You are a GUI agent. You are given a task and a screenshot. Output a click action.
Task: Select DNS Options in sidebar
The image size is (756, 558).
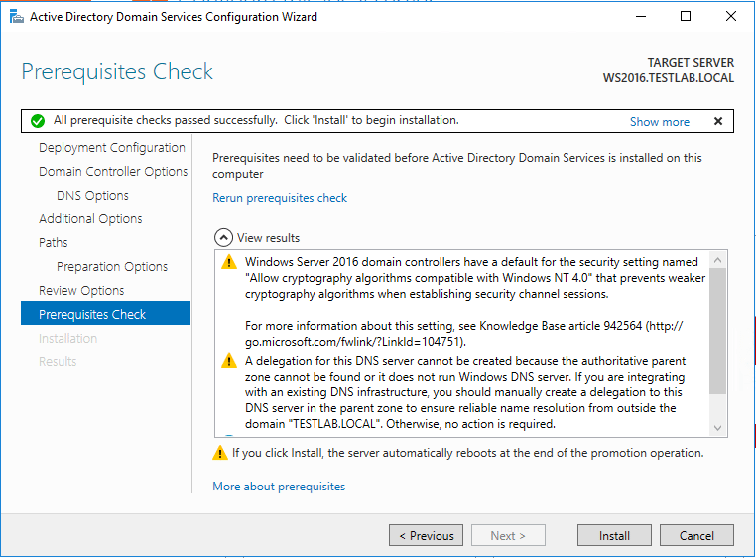click(x=92, y=196)
